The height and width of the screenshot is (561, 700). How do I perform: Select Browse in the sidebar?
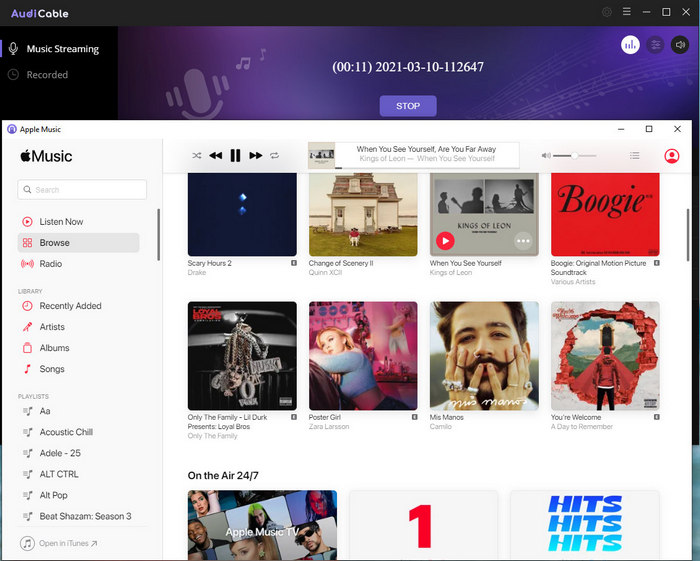[x=79, y=242]
